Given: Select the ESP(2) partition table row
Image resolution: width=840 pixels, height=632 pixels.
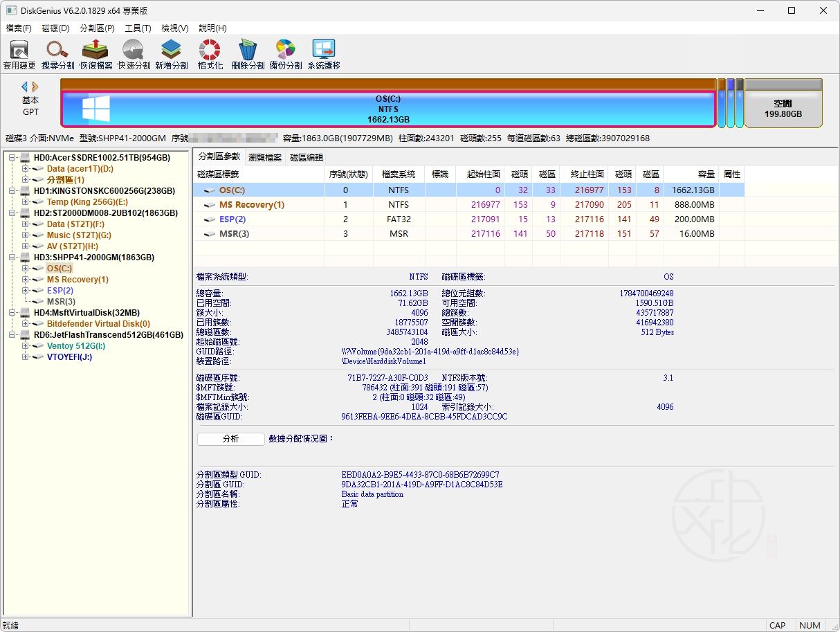Looking at the screenshot, I should [469, 219].
